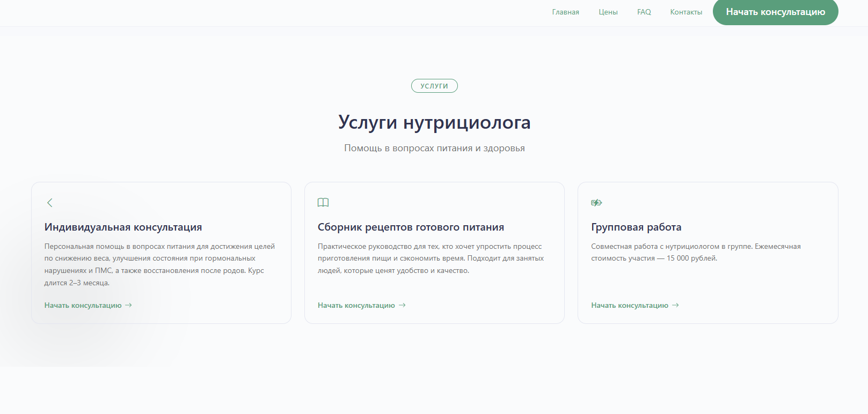The height and width of the screenshot is (414, 868).
Task: Click the charging battery icon above Групповая работа
Action: [x=596, y=203]
